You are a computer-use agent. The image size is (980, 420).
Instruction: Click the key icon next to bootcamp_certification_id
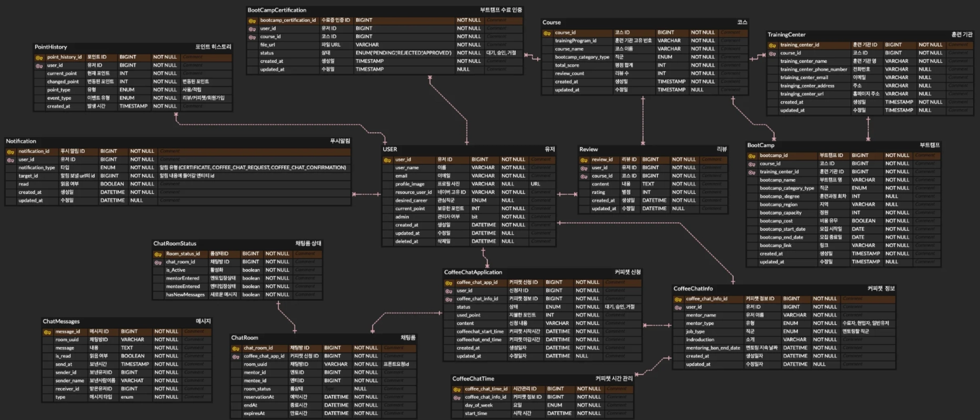coord(252,21)
